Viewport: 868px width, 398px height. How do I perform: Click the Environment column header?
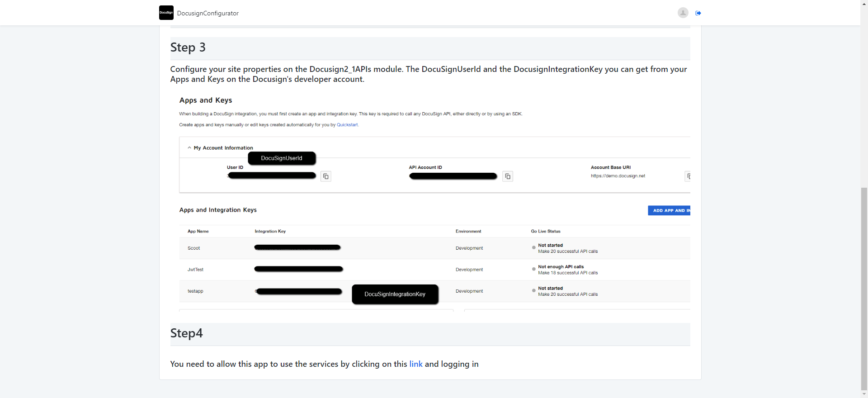468,231
